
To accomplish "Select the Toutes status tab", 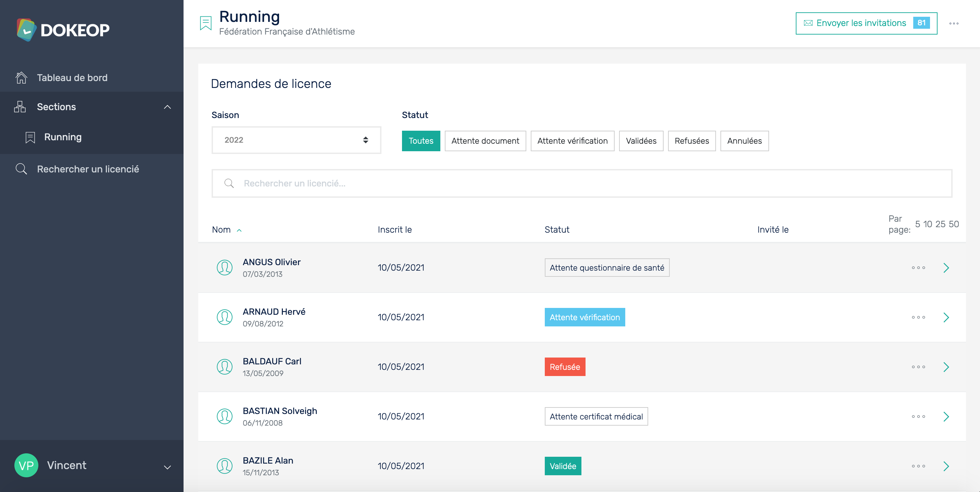I will [x=420, y=140].
